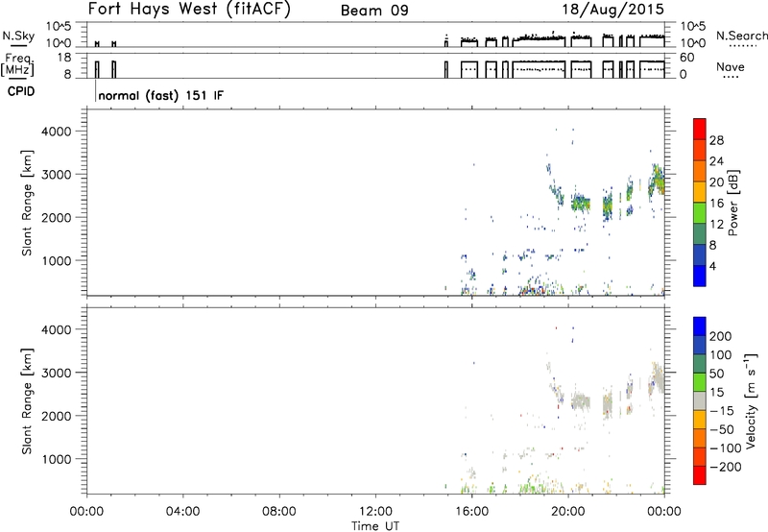
Task: Click the '18' frequency axis value
Action: tap(63, 58)
